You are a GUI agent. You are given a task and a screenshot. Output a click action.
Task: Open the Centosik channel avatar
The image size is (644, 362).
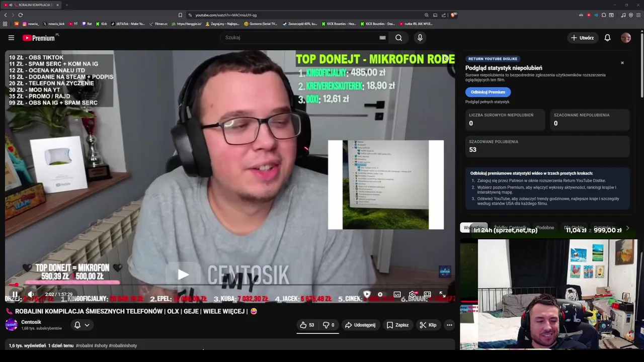11,325
